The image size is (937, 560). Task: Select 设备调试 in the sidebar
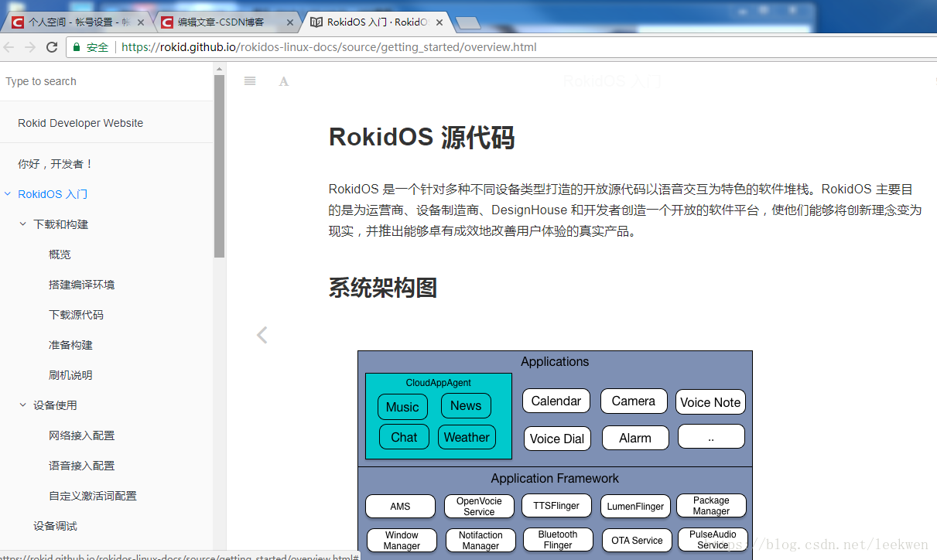tap(55, 526)
